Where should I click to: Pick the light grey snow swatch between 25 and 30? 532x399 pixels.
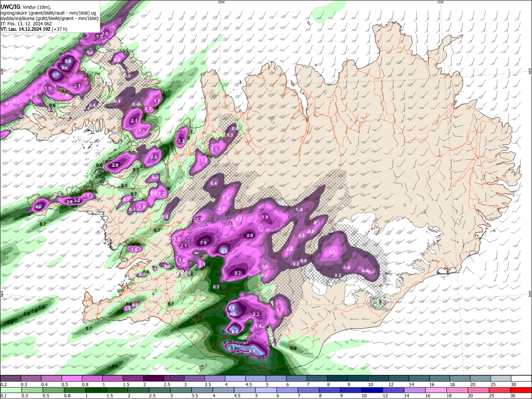[x=500, y=379]
